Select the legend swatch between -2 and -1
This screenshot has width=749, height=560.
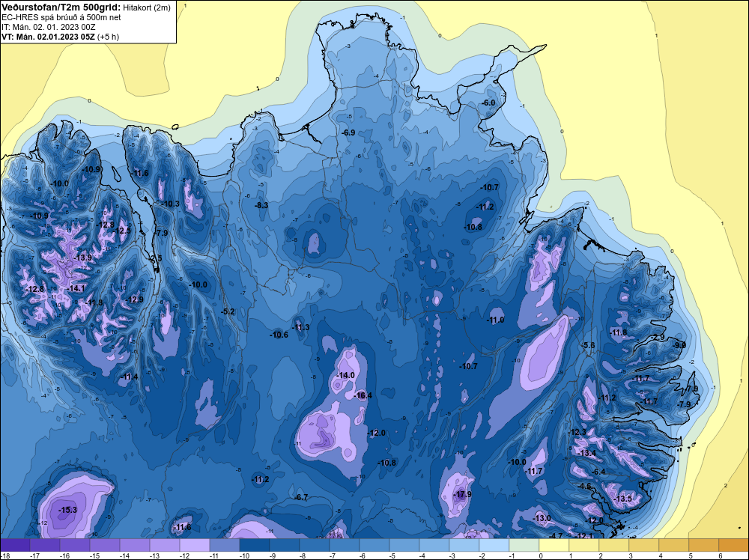click(x=494, y=545)
